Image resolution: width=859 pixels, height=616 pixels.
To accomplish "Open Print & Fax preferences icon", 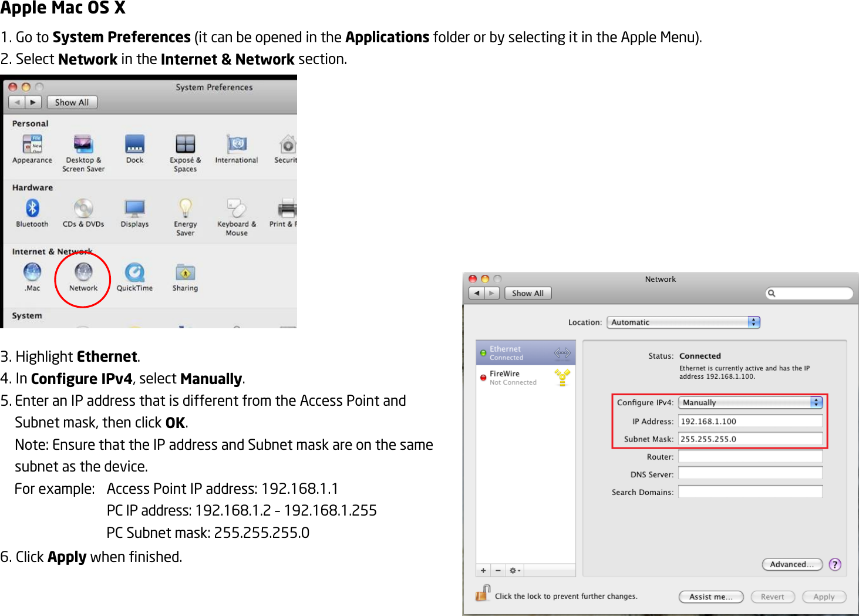I will point(287,208).
